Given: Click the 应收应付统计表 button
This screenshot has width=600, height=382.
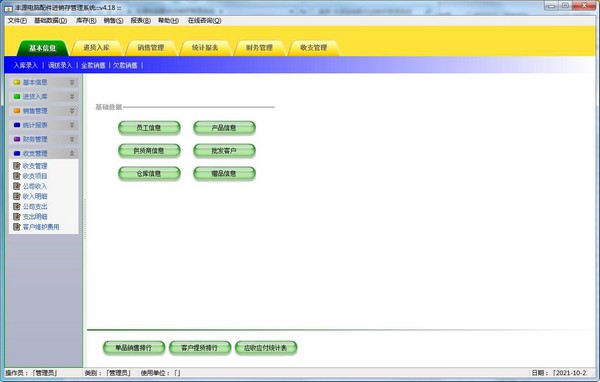Looking at the screenshot, I should point(266,348).
